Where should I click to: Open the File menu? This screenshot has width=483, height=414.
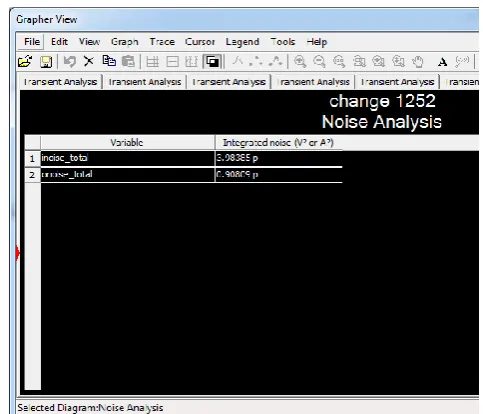click(x=32, y=42)
